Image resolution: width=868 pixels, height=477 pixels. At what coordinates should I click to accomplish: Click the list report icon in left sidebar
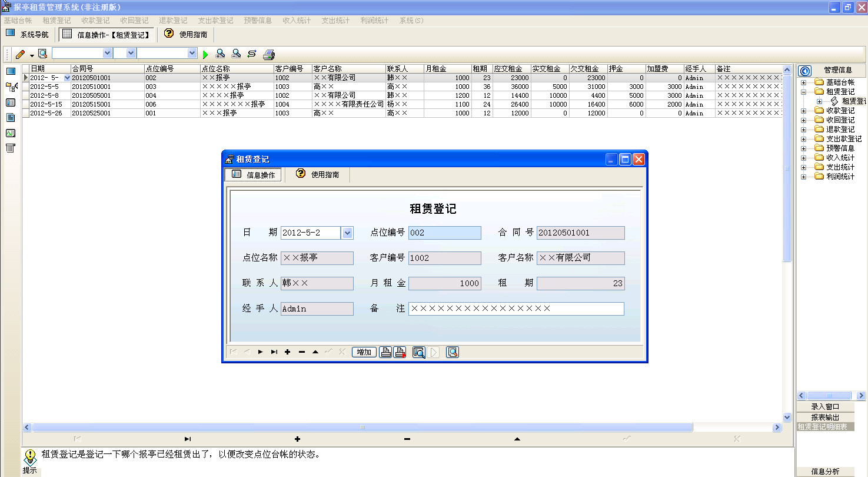[x=11, y=148]
